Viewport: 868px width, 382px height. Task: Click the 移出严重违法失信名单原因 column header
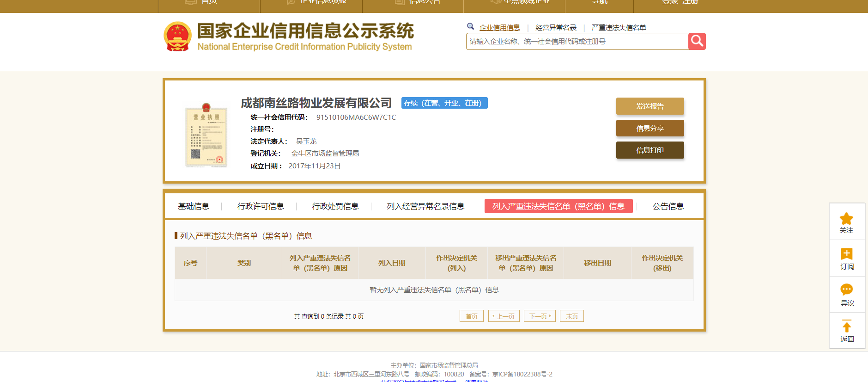526,263
